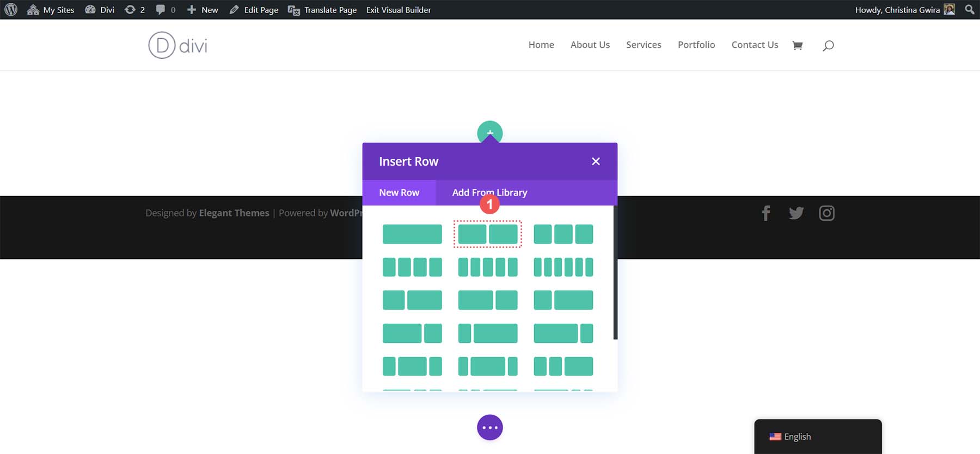The image size is (980, 454).
Task: Choose the three-fifths two-fifths layout
Action: coord(488,300)
